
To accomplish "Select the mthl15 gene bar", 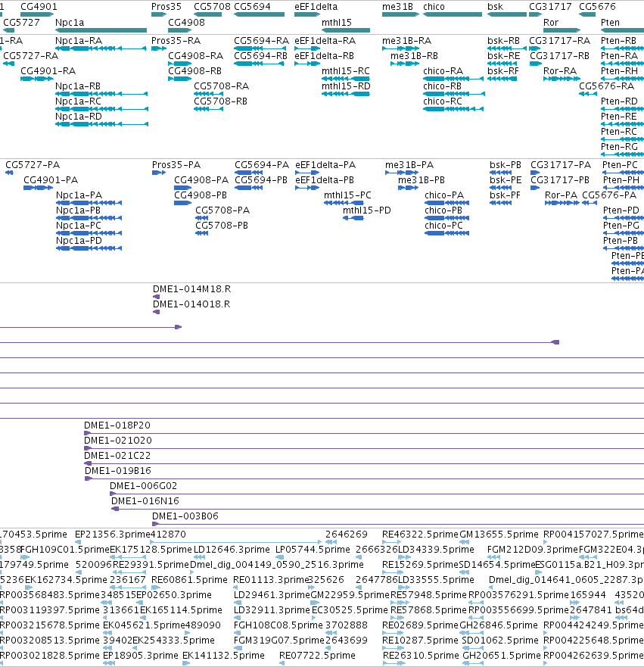I will coord(346,30).
